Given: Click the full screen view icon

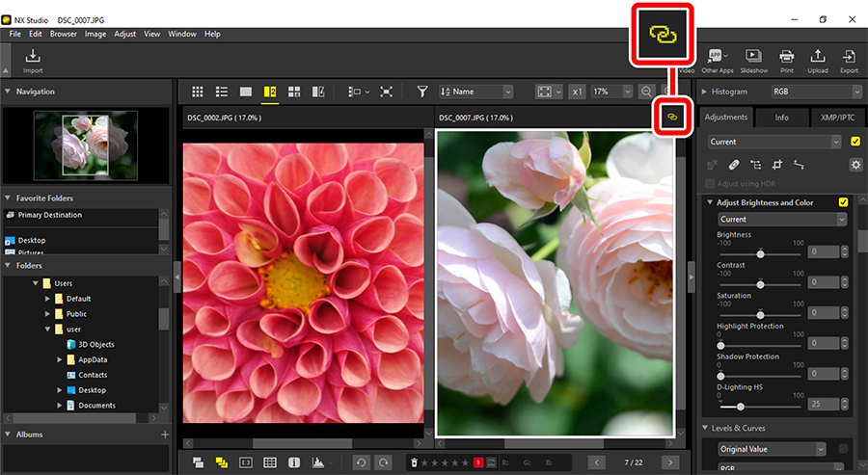Looking at the screenshot, I should pos(386,92).
